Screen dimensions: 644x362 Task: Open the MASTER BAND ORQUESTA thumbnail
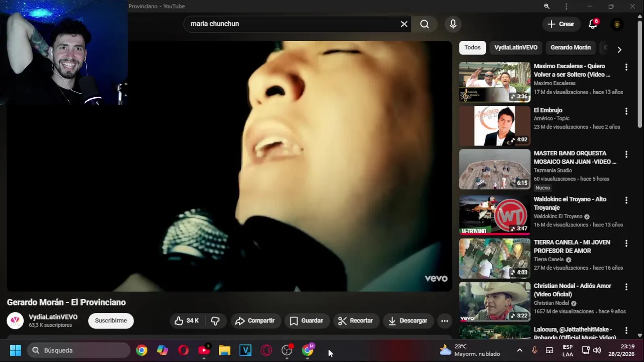495,169
